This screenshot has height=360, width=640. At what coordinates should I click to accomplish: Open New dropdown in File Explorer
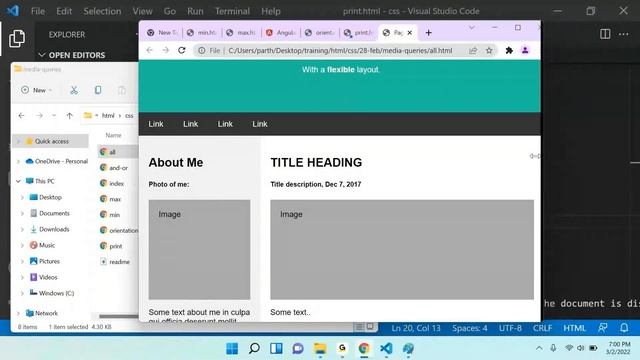pyautogui.click(x=36, y=90)
